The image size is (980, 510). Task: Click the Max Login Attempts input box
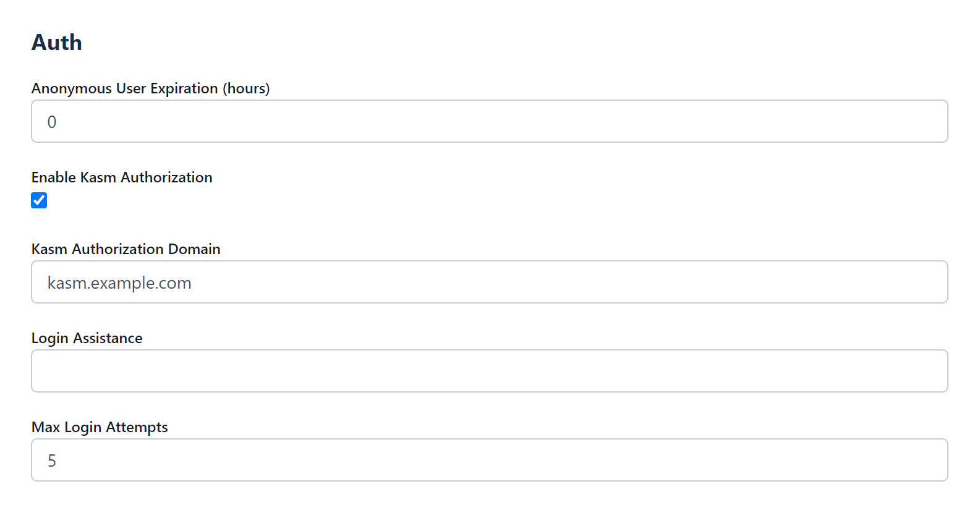pyautogui.click(x=489, y=461)
